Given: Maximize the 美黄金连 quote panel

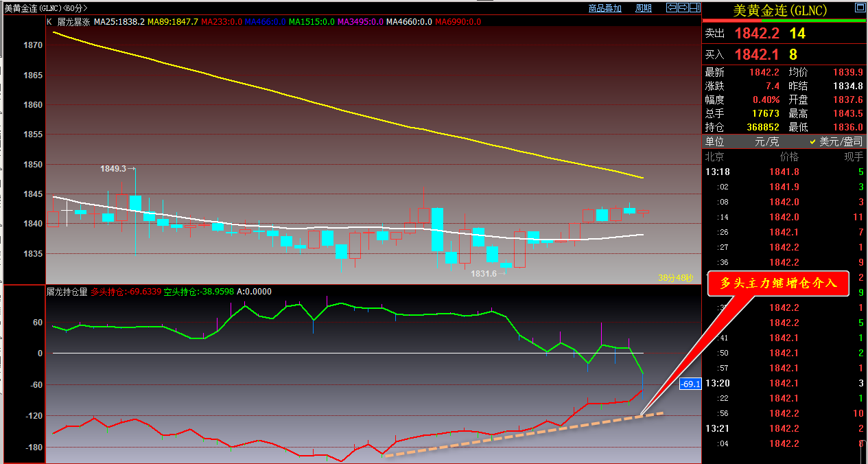Looking at the screenshot, I should (x=860, y=8).
